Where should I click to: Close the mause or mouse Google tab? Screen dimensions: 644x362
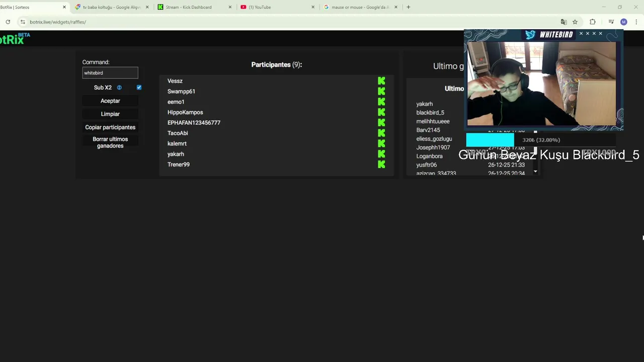click(396, 7)
